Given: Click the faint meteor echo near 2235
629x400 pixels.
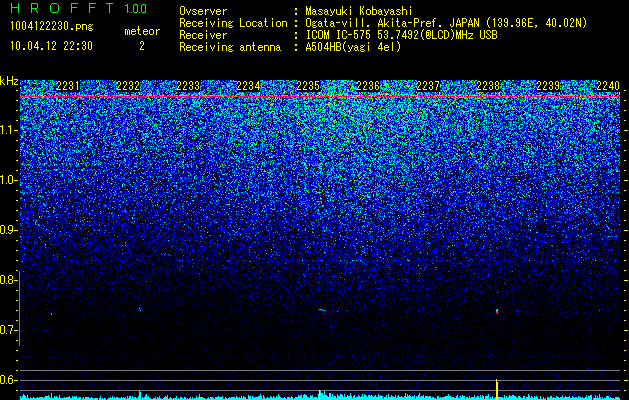Looking at the screenshot, I should coord(322,310).
